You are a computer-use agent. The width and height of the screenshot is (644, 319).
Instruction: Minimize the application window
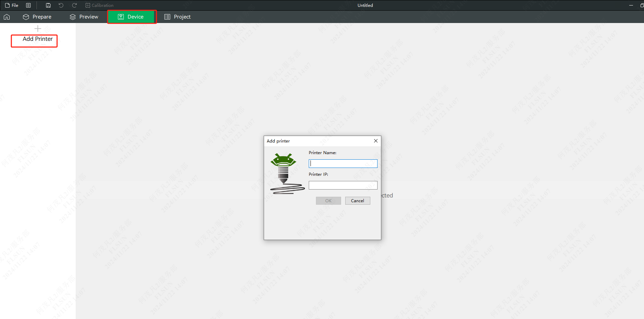click(631, 5)
